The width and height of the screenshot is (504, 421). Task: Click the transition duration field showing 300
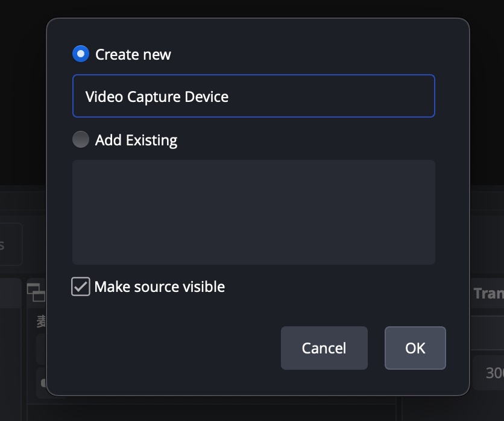coord(490,373)
